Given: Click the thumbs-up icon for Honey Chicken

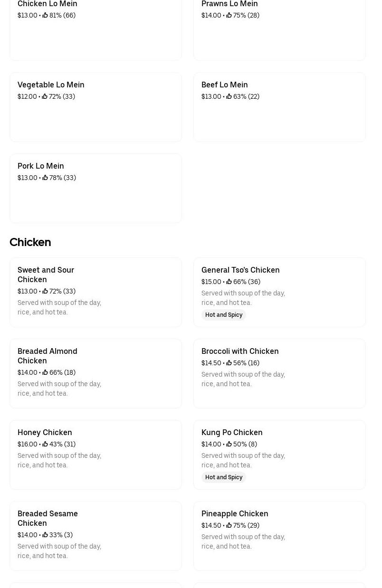Looking at the screenshot, I should click(x=45, y=444).
